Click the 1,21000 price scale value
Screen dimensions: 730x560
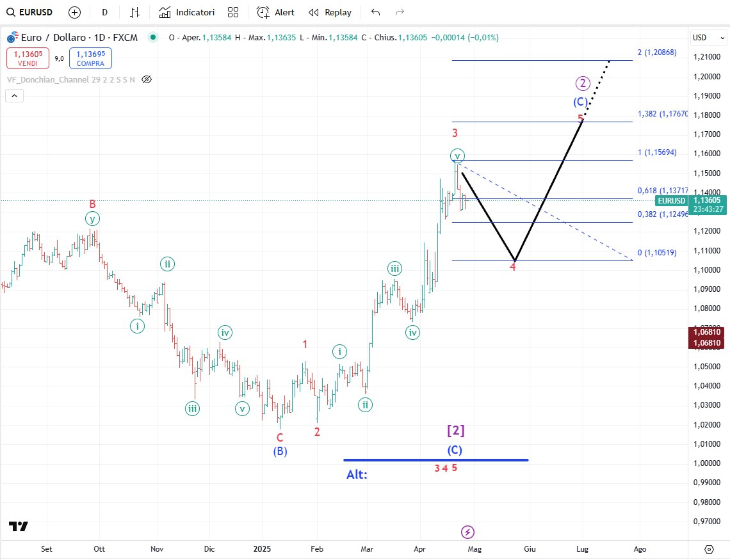707,57
